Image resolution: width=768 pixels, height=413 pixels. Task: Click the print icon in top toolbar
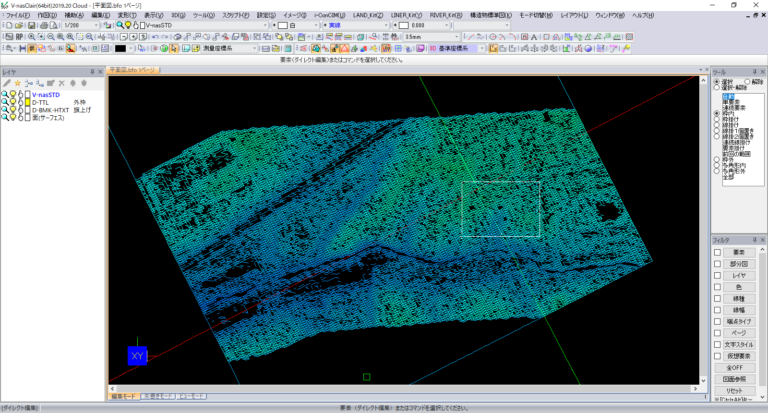point(42,26)
